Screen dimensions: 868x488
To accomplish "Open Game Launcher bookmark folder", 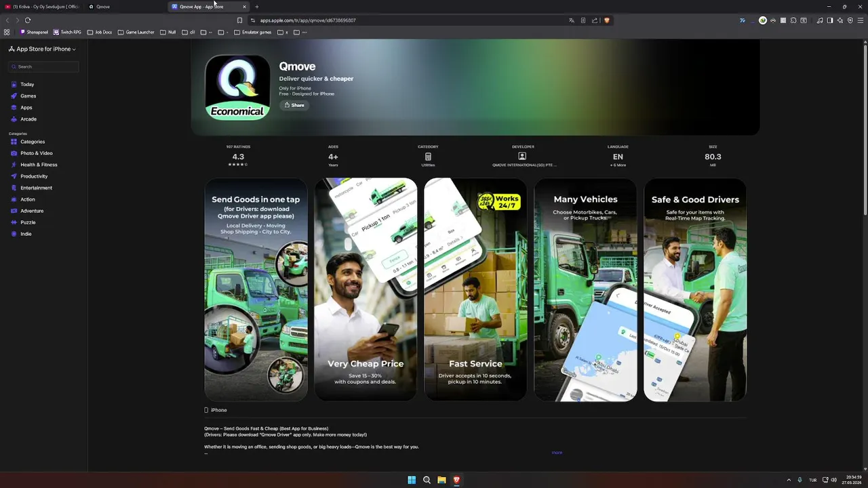I will [x=136, y=32].
